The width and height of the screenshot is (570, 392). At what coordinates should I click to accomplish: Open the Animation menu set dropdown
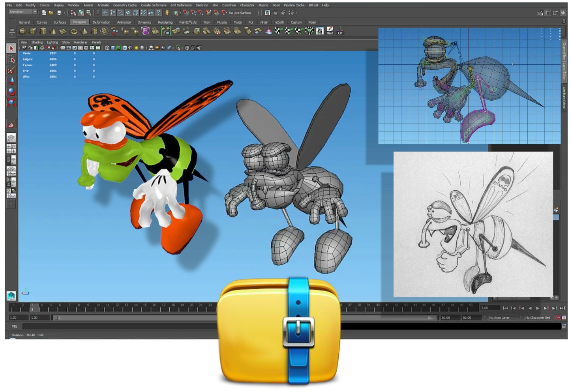(22, 12)
